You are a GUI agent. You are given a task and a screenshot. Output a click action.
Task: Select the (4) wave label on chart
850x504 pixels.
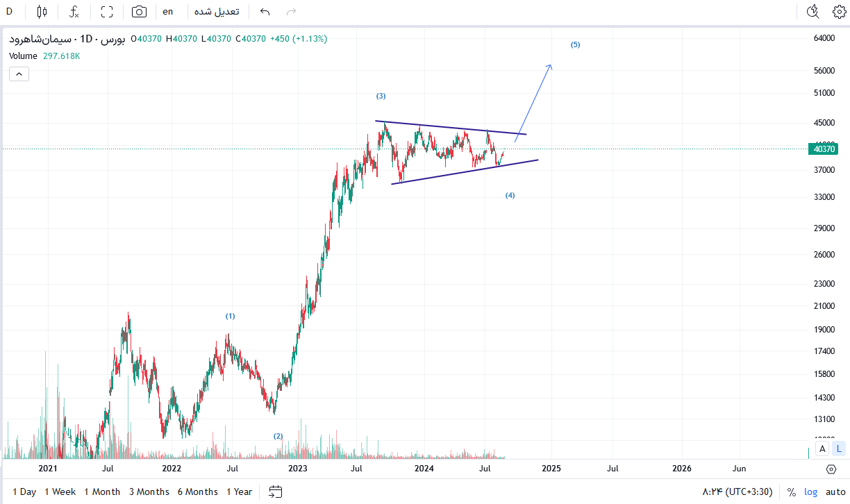[510, 195]
